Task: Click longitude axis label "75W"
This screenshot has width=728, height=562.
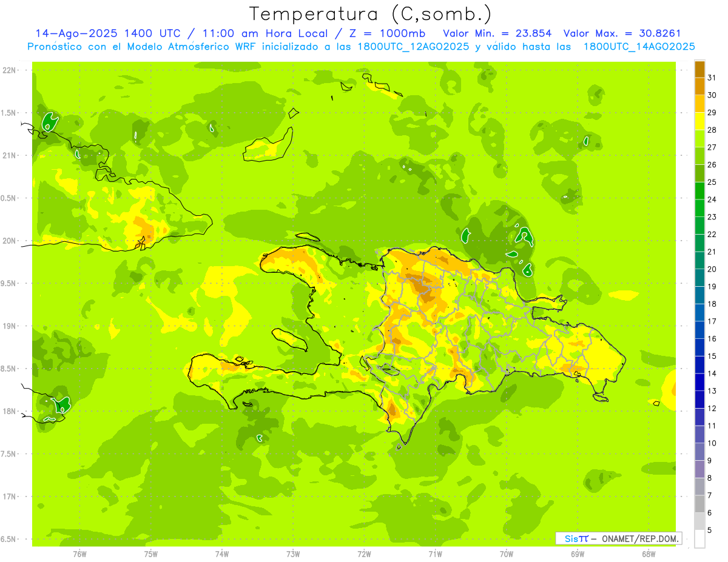Action: (151, 554)
